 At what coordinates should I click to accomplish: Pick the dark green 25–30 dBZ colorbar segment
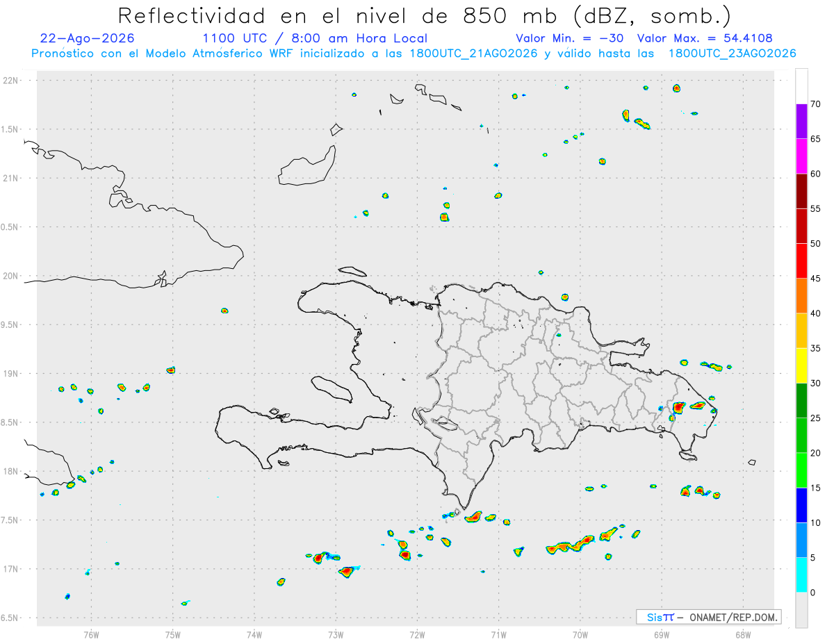click(x=801, y=401)
